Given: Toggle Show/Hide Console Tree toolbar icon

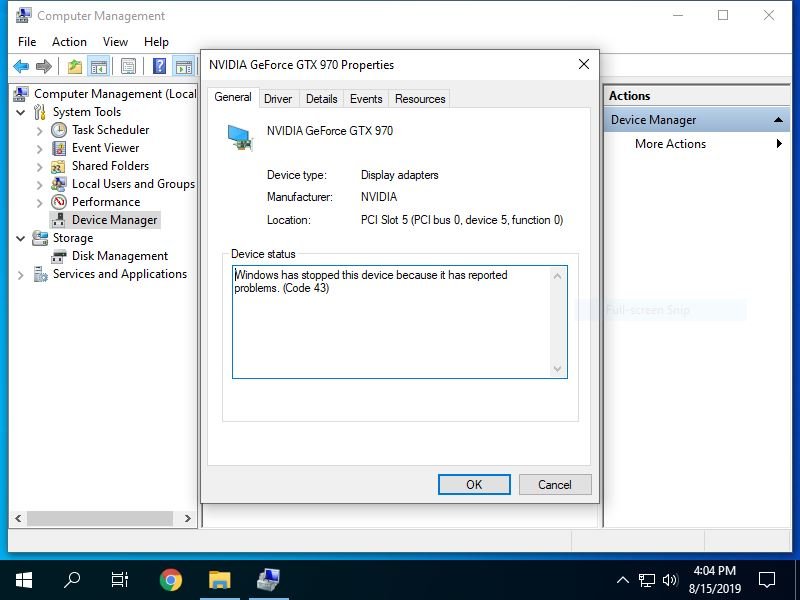Looking at the screenshot, I should 98,66.
